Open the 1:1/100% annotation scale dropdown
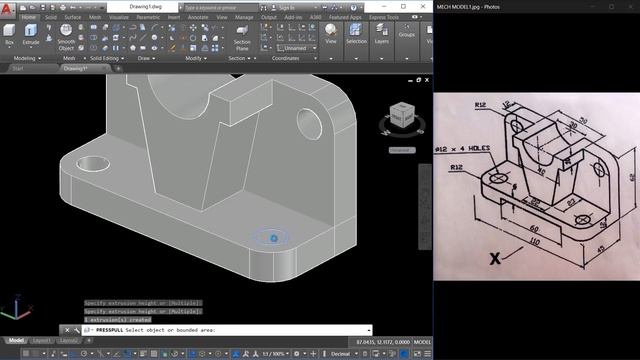640x360 pixels. click(276, 353)
